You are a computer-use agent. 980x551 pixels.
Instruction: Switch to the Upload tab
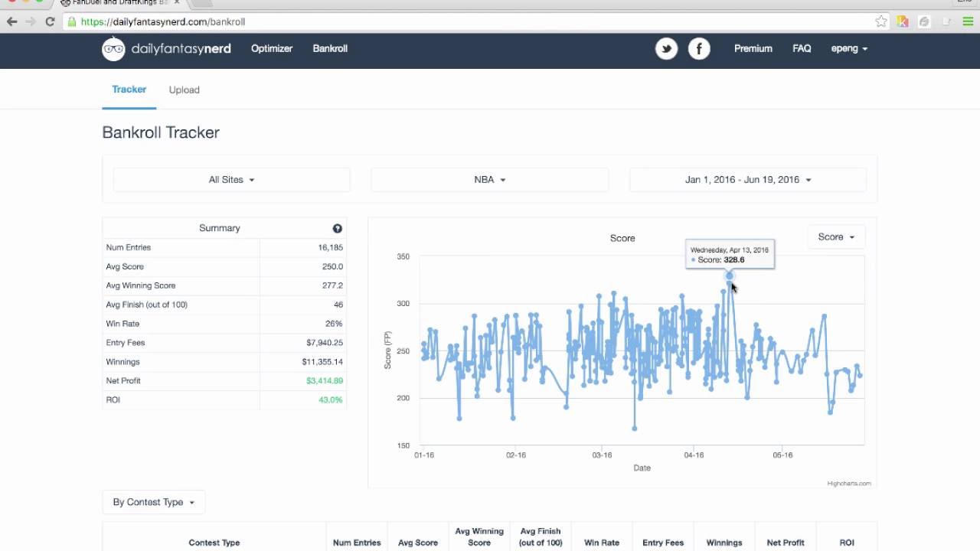coord(185,90)
